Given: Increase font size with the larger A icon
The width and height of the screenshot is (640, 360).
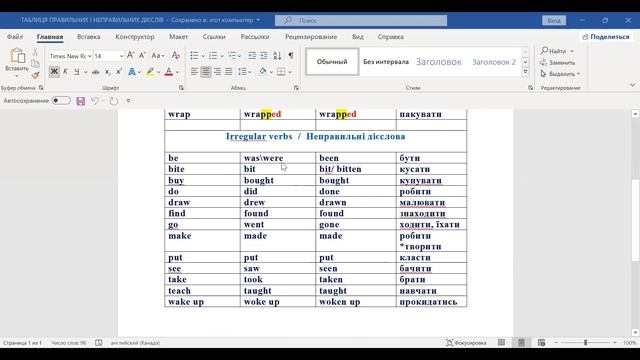Looking at the screenshot, I should coord(131,56).
